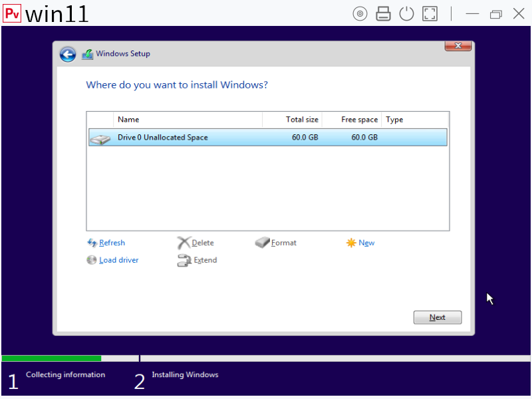Click the Delete X icon
This screenshot has width=532, height=399.
pos(184,243)
